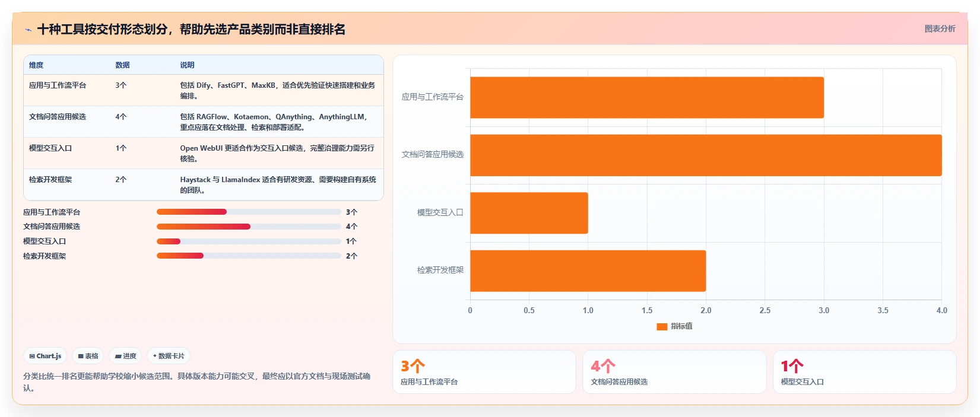Click the 数据 table column header
Image resolution: width=980 pixels, height=417 pixels.
coord(122,65)
